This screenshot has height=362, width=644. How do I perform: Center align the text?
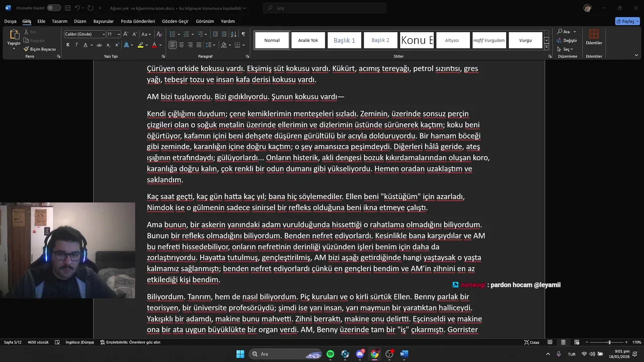pyautogui.click(x=181, y=45)
